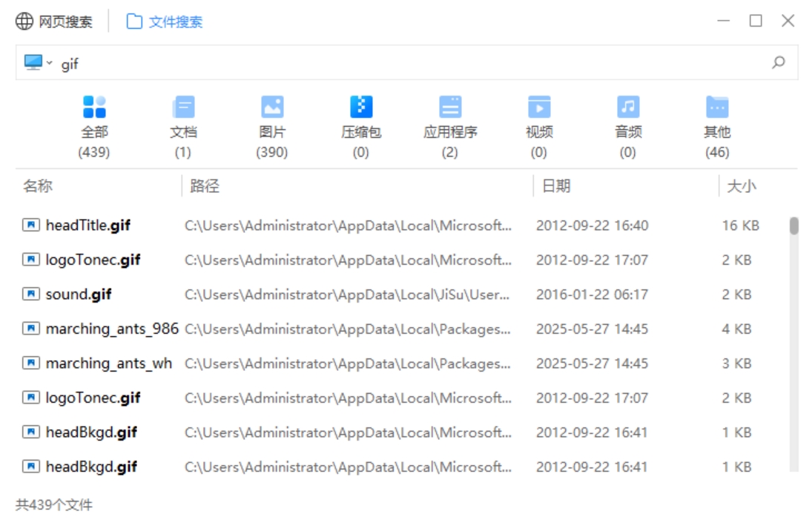The height and width of the screenshot is (523, 812).
Task: Filter by 视频 (0) videos icon
Action: 539,107
